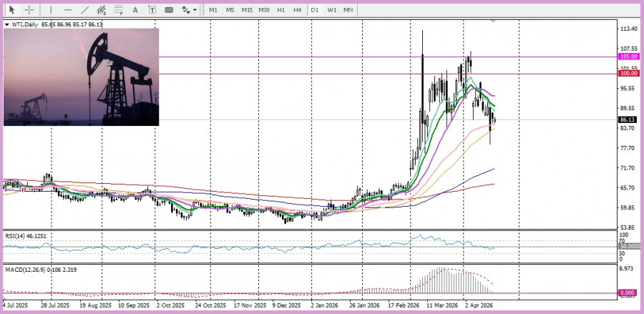Pick the Fibonacci retracement tool
This screenshot has height=314, width=644.
[x=119, y=10]
